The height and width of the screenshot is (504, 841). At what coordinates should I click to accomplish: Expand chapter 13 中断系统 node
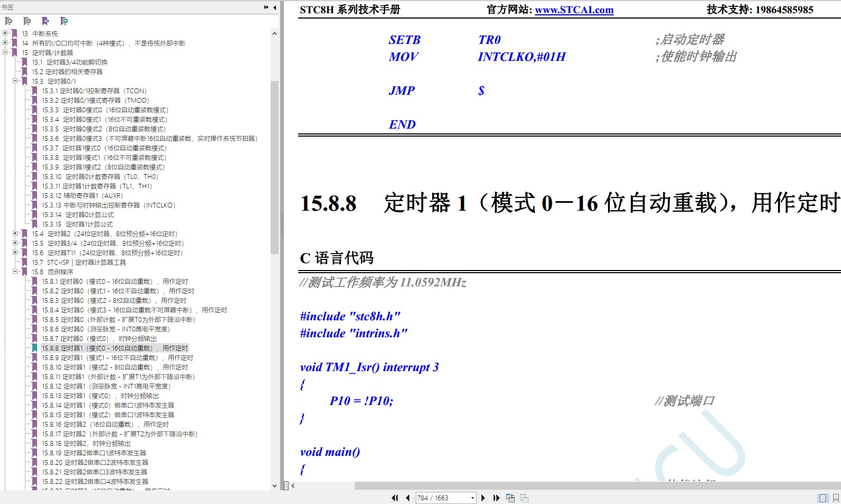click(x=5, y=33)
